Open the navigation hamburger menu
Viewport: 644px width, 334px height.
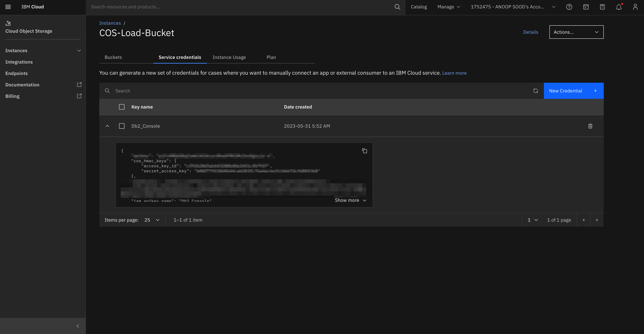(8, 7)
